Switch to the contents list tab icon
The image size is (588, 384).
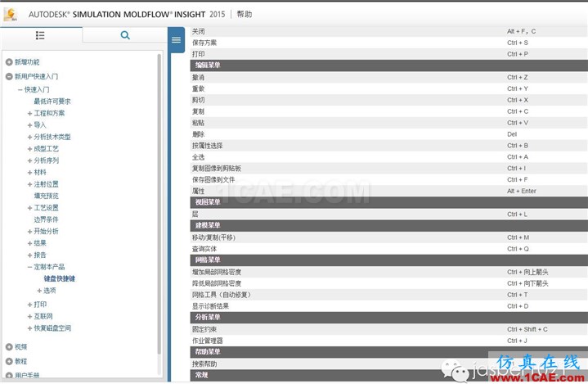(40, 35)
